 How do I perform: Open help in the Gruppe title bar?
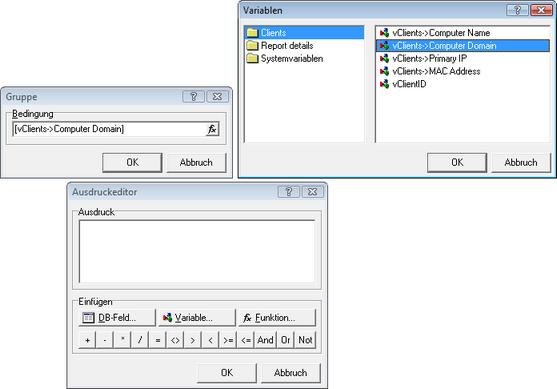[x=194, y=96]
